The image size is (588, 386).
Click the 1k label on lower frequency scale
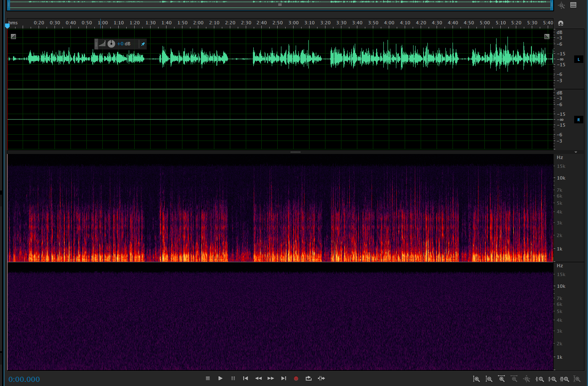pos(559,357)
